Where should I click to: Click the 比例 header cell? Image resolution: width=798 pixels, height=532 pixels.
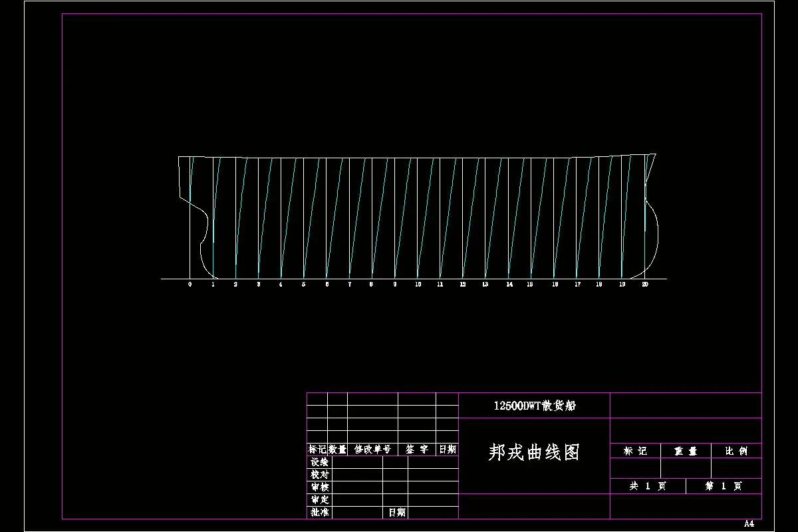tap(736, 451)
